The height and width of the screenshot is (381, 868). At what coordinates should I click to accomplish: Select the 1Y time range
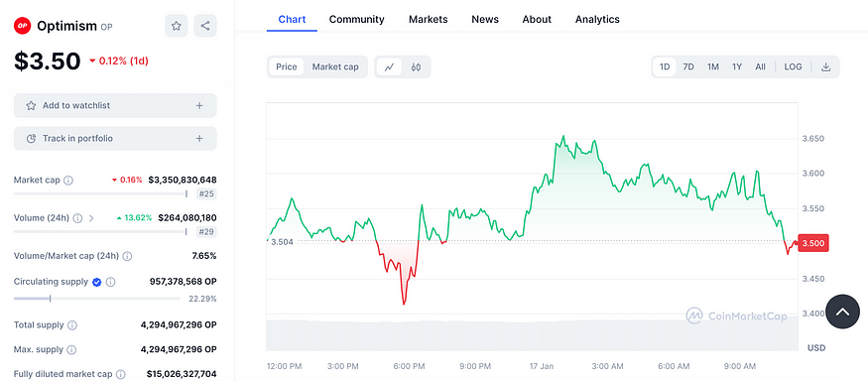tap(737, 67)
